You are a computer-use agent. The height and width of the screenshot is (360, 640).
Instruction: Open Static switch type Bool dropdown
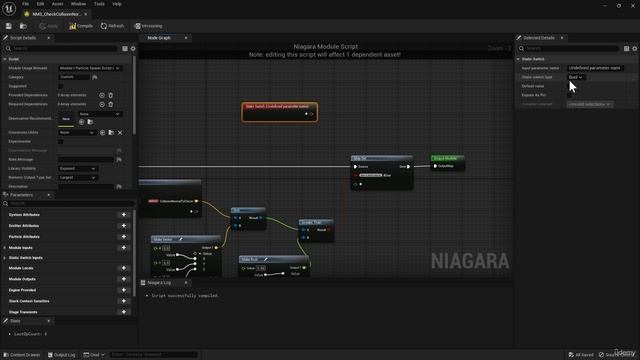click(x=576, y=77)
